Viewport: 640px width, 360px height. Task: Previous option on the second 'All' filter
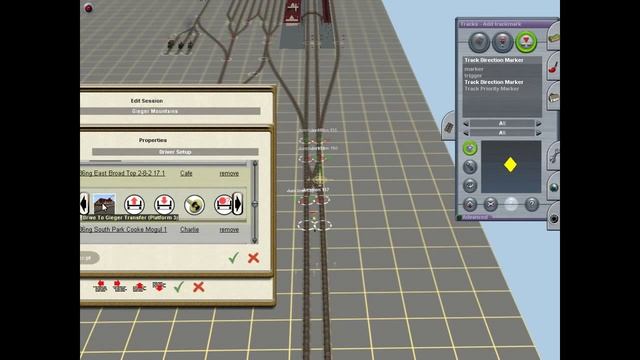coord(466,133)
